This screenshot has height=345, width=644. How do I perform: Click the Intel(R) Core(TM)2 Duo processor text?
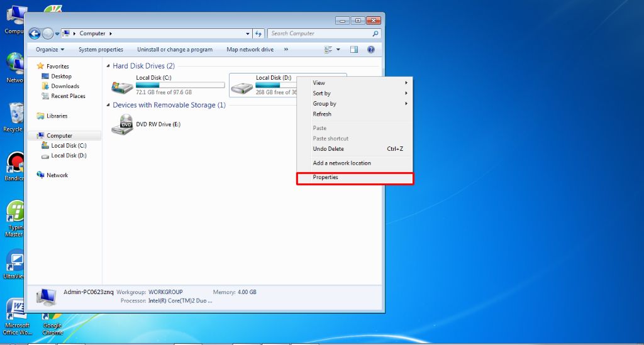click(x=180, y=300)
